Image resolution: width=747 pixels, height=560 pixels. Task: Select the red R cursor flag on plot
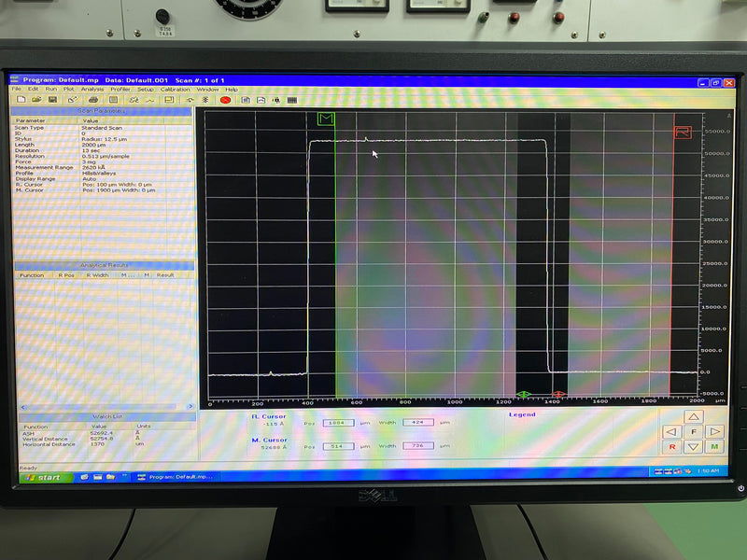683,133
